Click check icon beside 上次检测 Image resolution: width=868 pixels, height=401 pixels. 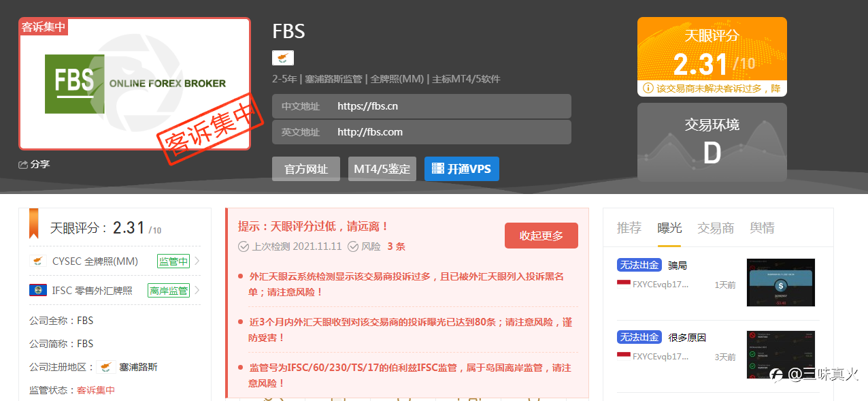pyautogui.click(x=244, y=246)
